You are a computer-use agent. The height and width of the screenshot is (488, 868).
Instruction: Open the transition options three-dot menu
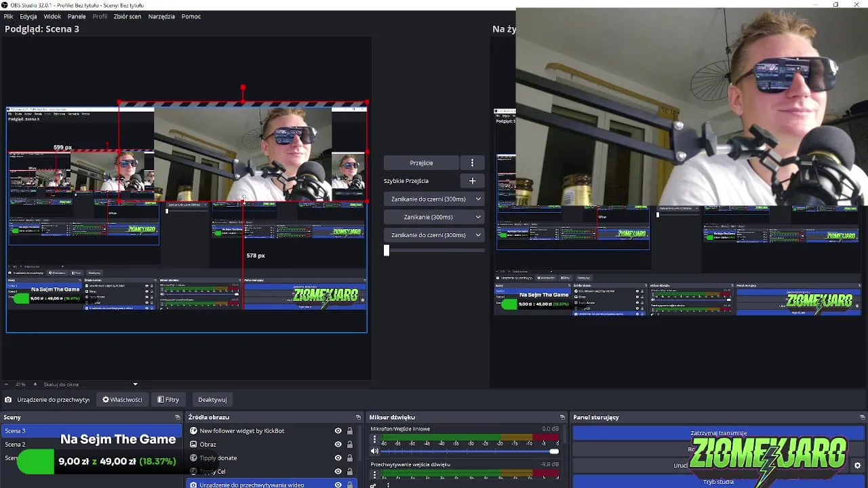(x=473, y=163)
